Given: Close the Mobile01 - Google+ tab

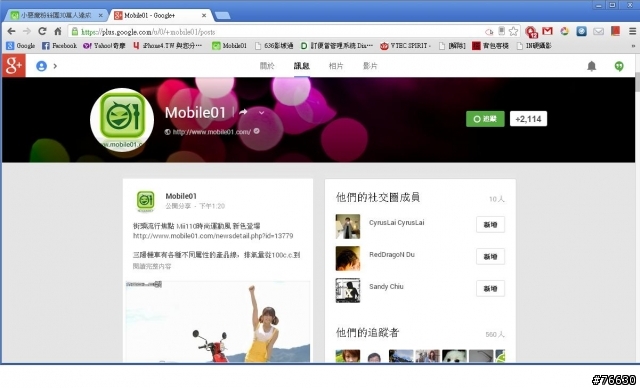Looking at the screenshot, I should click(204, 16).
